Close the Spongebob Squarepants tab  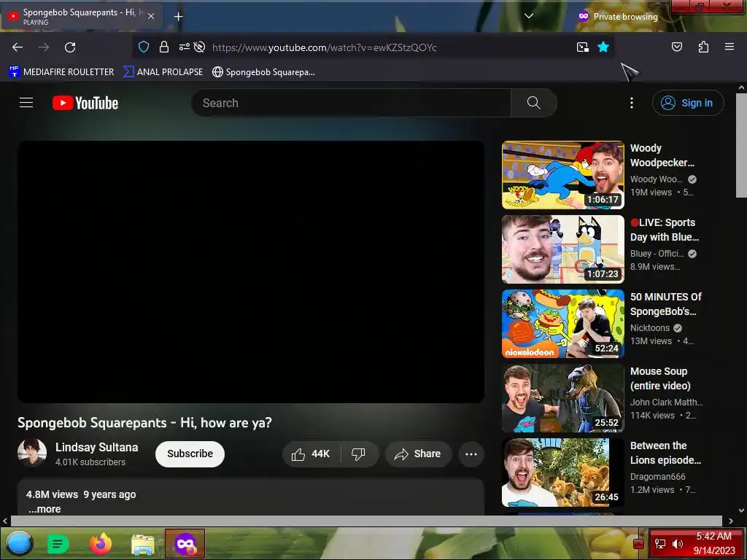point(151,16)
